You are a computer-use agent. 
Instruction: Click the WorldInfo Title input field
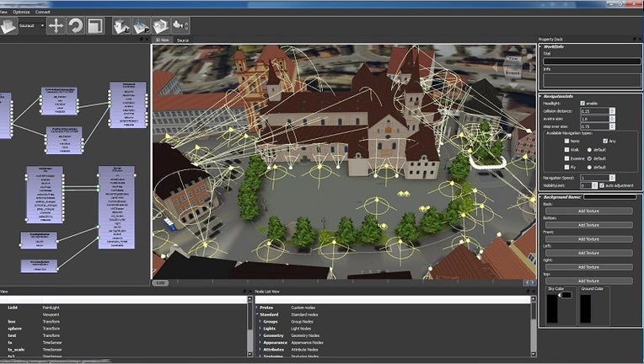pos(592,62)
